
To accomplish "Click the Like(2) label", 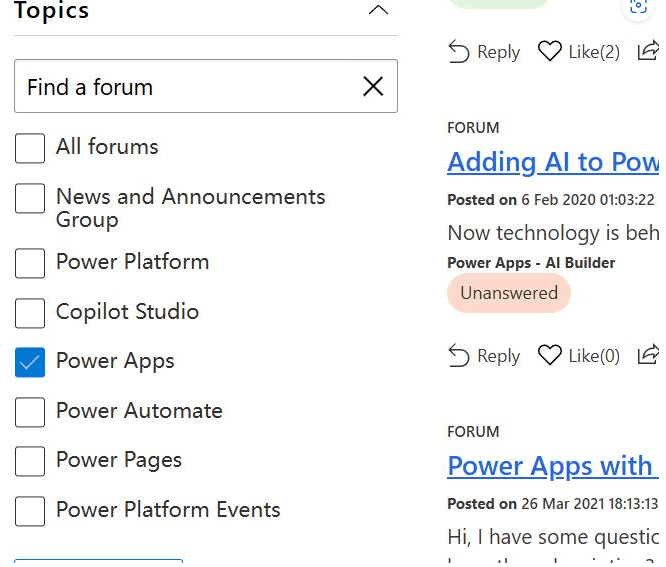I will pyautogui.click(x=594, y=52).
